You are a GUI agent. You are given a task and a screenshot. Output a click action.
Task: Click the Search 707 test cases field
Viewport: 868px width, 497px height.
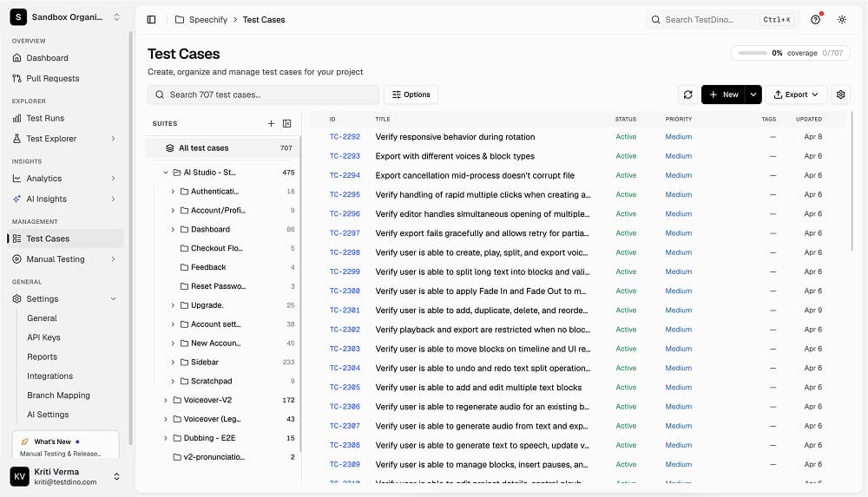coord(263,95)
